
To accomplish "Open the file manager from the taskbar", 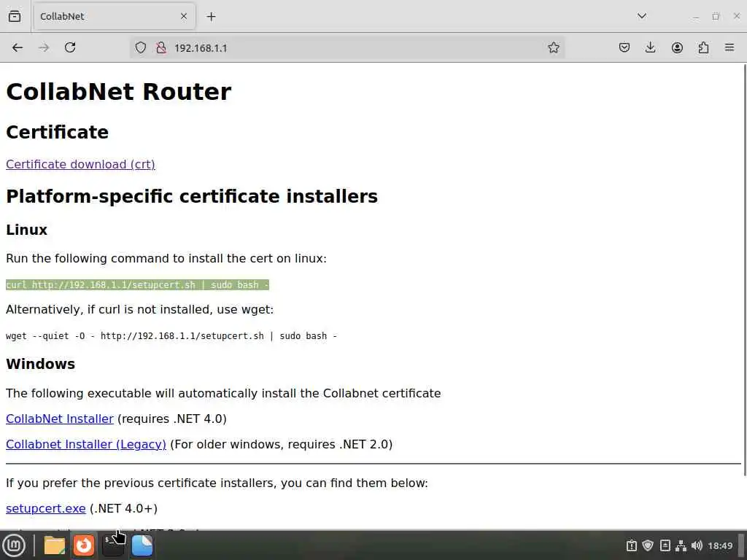I will pos(54,545).
